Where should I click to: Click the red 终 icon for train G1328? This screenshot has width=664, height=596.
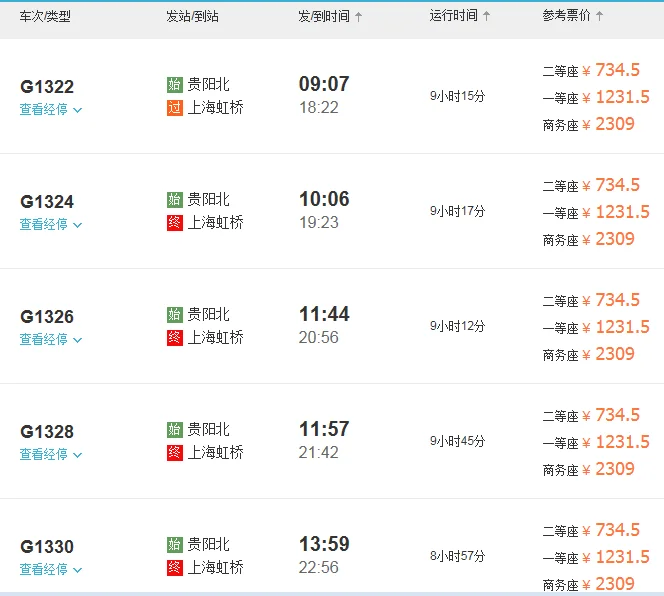pos(175,453)
